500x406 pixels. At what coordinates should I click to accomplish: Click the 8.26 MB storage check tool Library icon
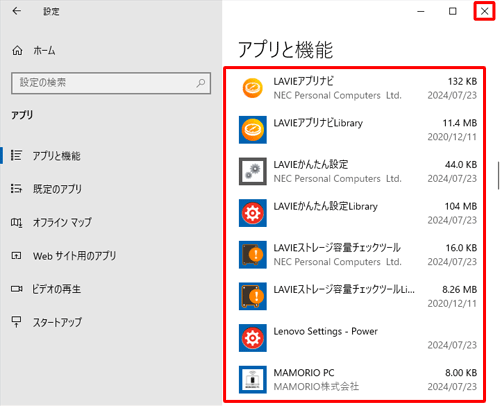pyautogui.click(x=253, y=296)
